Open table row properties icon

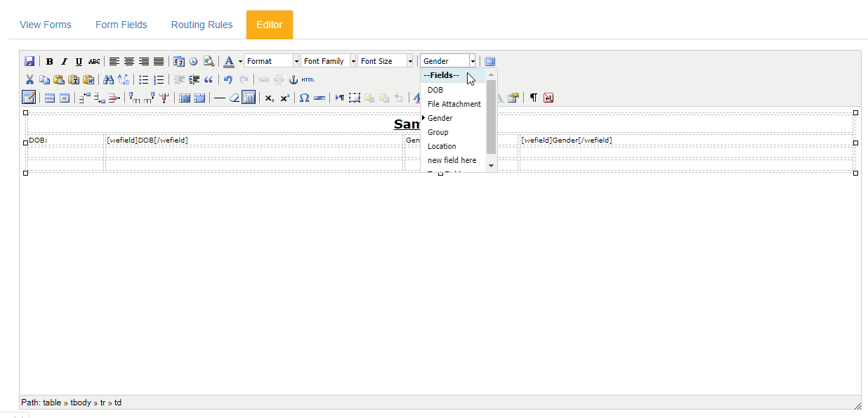pyautogui.click(x=50, y=98)
